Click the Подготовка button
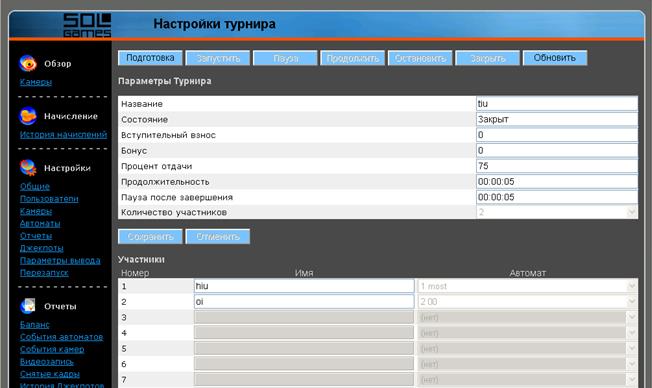Image resolution: width=652 pixels, height=388 pixels. [x=150, y=58]
